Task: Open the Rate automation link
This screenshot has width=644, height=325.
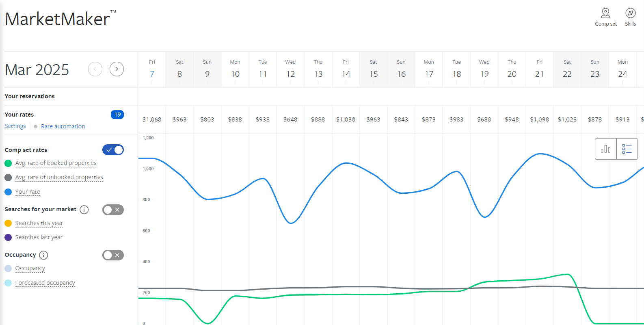Action: coord(63,126)
